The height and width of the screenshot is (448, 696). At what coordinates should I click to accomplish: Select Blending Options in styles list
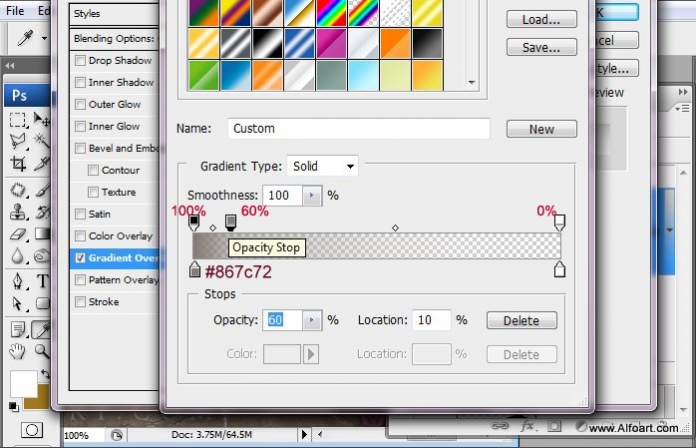(x=114, y=39)
